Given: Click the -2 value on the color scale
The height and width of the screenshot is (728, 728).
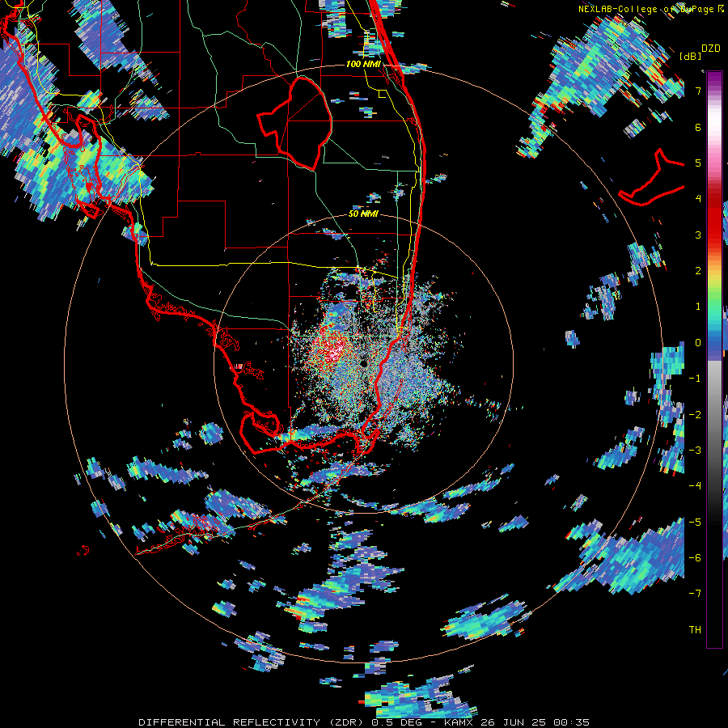Looking at the screenshot, I should pyautogui.click(x=695, y=415).
